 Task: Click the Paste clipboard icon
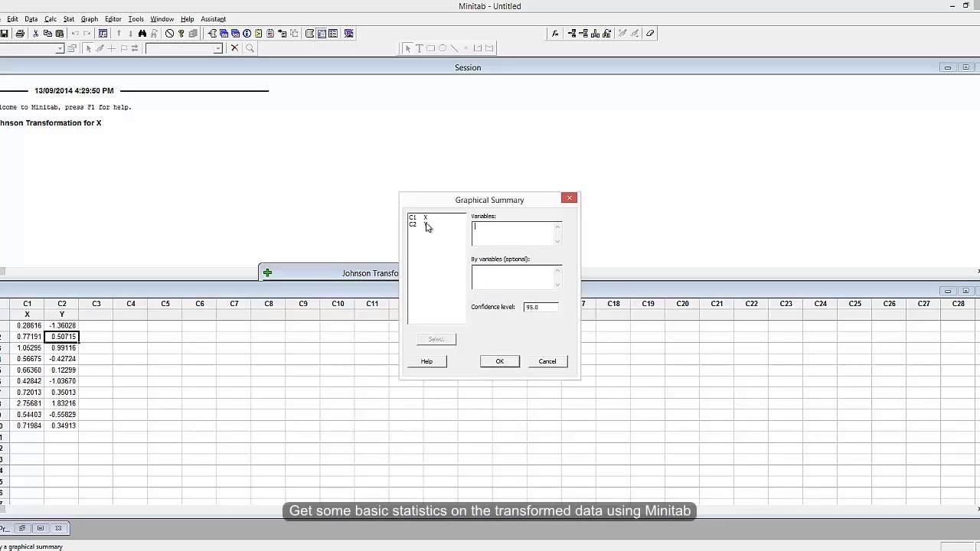[x=60, y=34]
